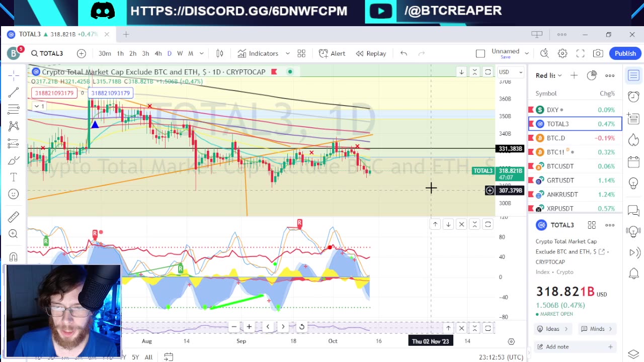Image resolution: width=644 pixels, height=362 pixels.
Task: Open TOTAL3 details more options menu
Action: [x=610, y=225]
